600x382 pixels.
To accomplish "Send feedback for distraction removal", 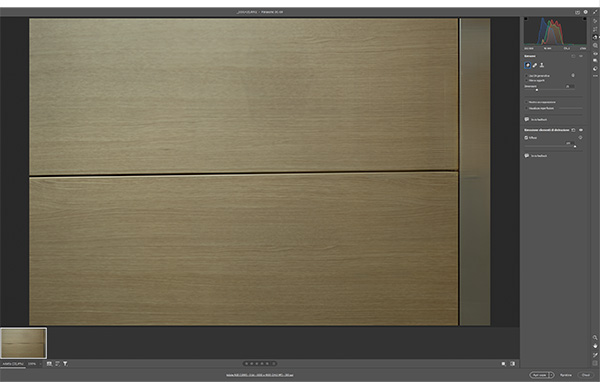I will coord(535,156).
